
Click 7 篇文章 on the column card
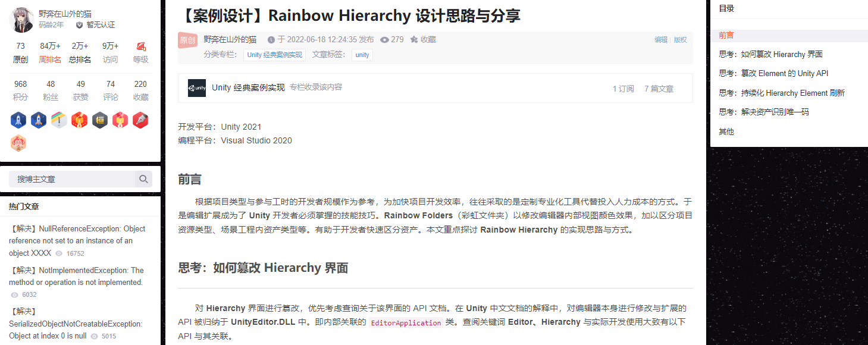[660, 88]
